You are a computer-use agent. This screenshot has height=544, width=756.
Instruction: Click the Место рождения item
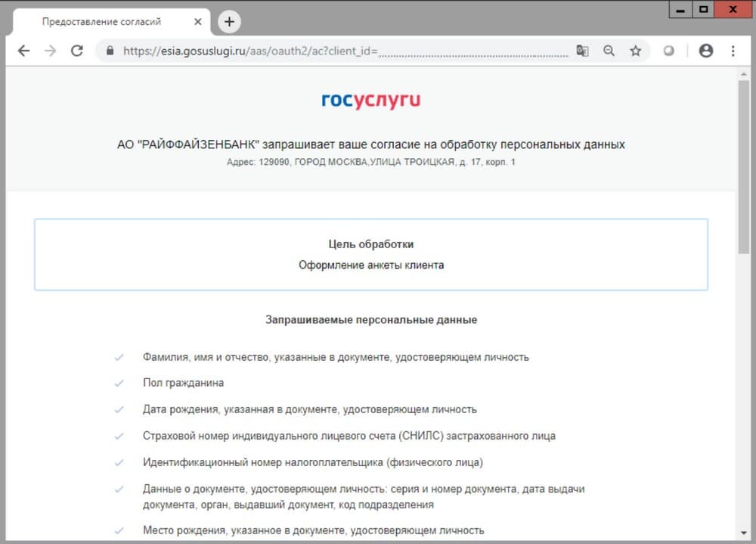(x=314, y=530)
